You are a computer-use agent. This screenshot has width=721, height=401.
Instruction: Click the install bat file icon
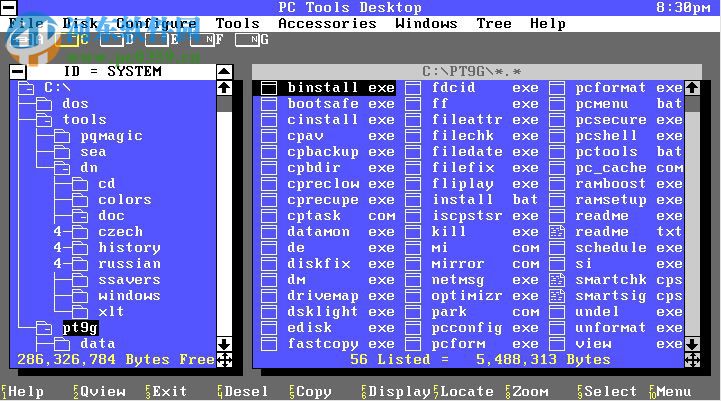tap(413, 200)
